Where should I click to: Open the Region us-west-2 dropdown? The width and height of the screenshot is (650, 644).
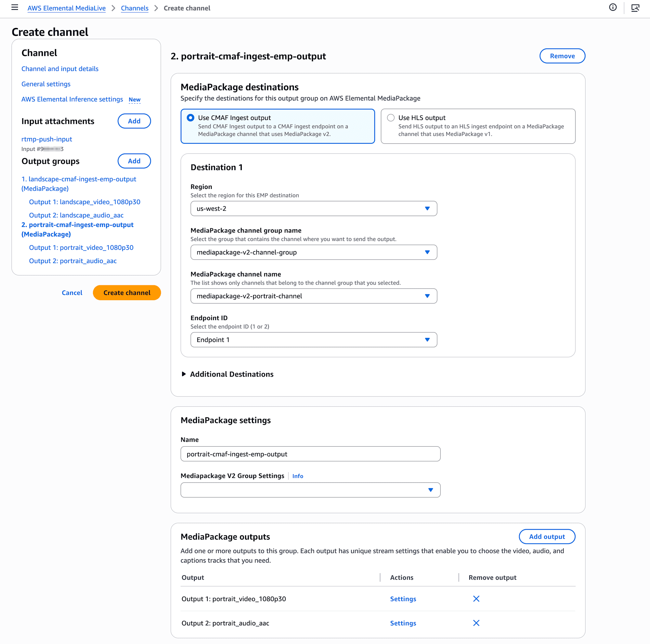313,208
